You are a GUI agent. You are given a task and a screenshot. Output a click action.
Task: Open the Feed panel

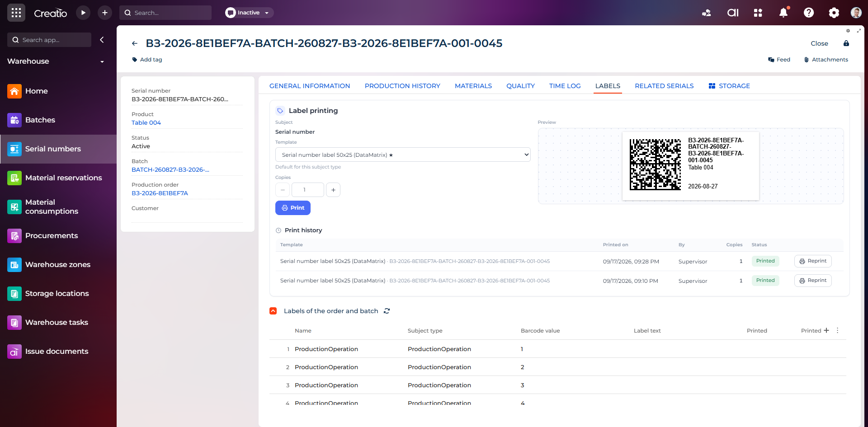[779, 60]
